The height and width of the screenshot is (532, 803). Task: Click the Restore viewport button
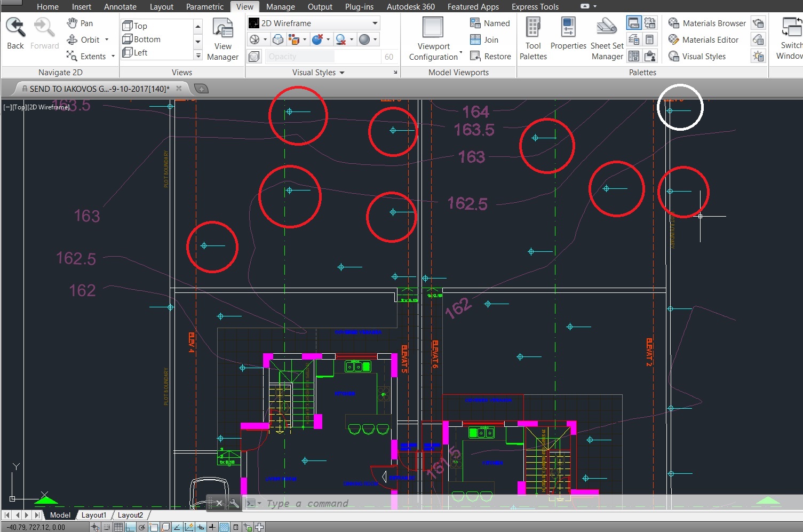490,55
